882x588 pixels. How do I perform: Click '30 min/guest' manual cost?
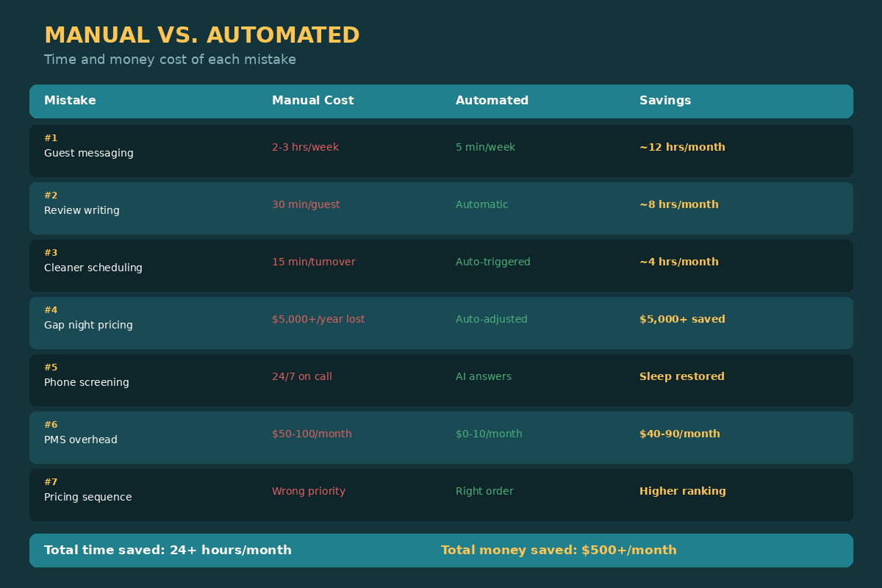(306, 204)
